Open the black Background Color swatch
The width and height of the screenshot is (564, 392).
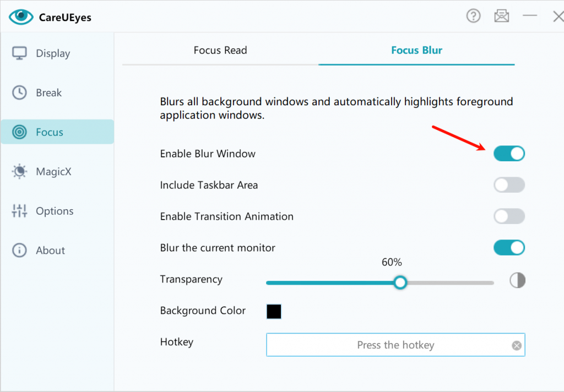point(274,312)
